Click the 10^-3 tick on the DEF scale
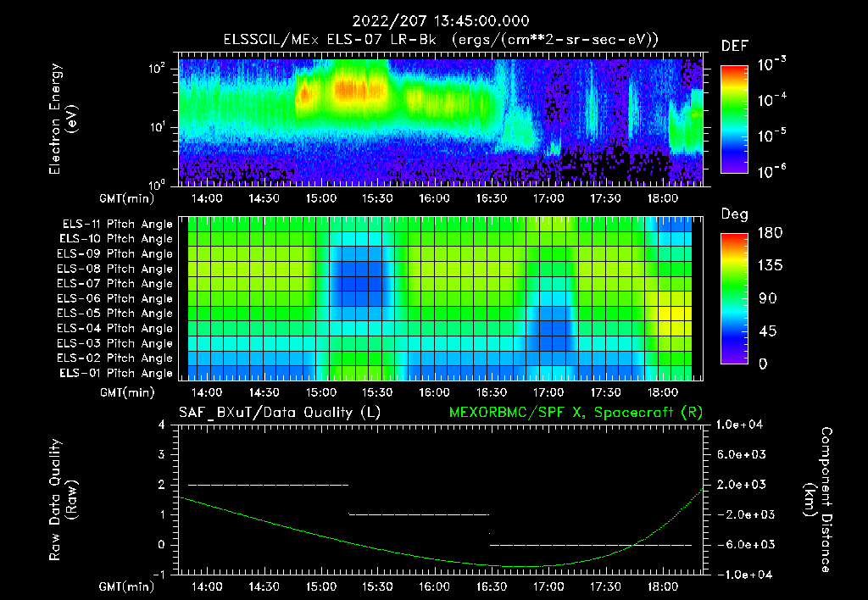Viewport: 868px width, 600px height. tap(772, 64)
